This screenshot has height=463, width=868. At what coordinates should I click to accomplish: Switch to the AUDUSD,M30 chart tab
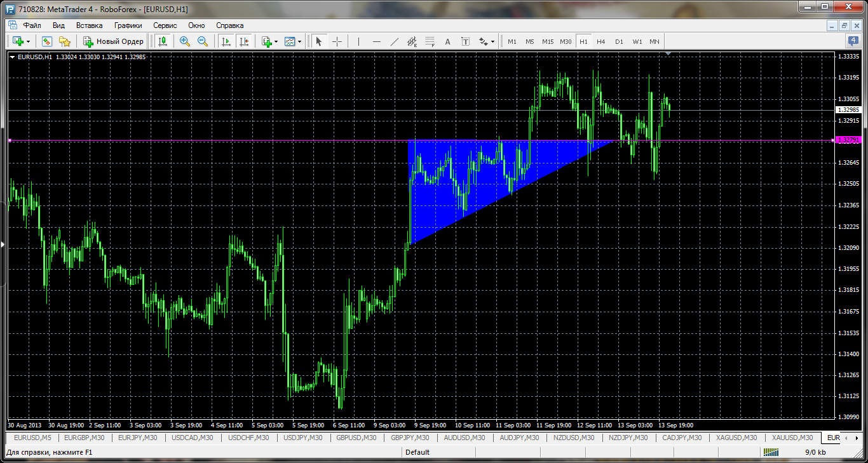pos(464,438)
